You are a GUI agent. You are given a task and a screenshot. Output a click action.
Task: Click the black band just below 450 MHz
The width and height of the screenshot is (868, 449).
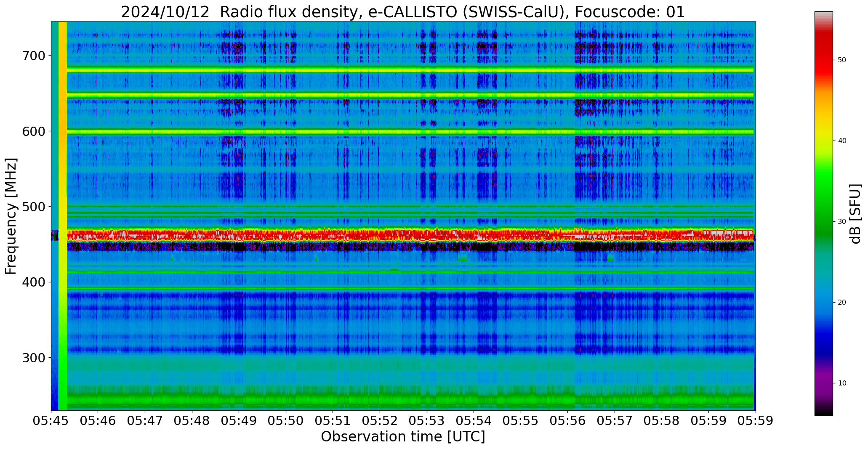(x=410, y=247)
